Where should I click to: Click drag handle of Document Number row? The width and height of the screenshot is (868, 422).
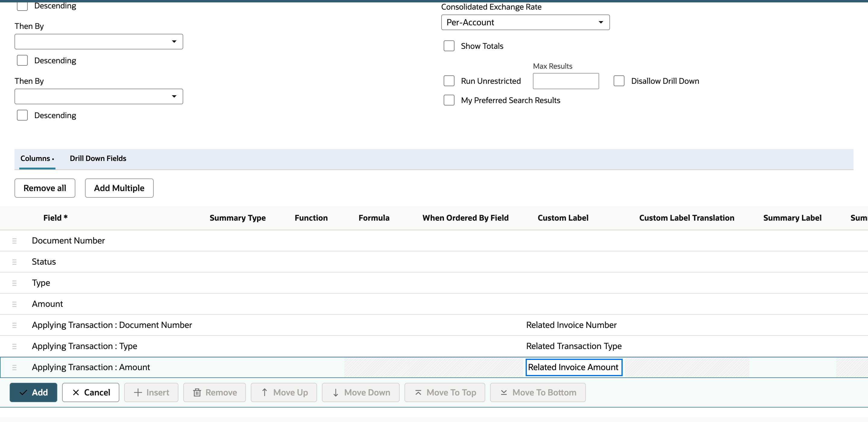tap(14, 241)
